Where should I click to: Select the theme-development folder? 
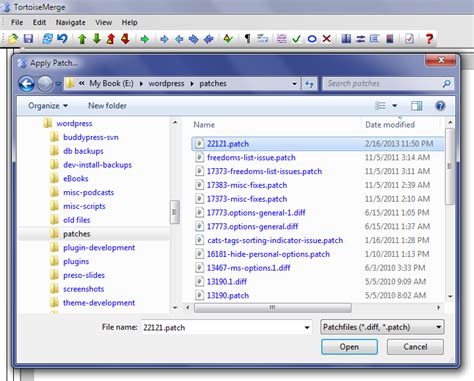[x=99, y=303]
